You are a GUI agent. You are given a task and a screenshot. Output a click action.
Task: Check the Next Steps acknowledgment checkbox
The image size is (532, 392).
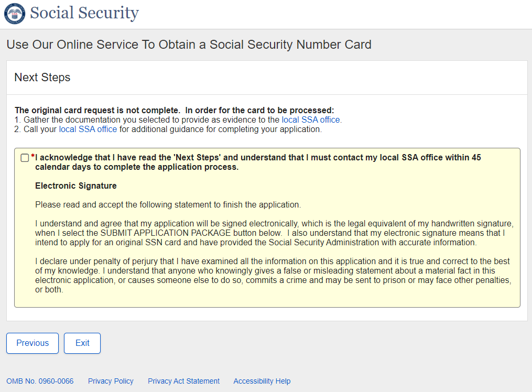25,158
